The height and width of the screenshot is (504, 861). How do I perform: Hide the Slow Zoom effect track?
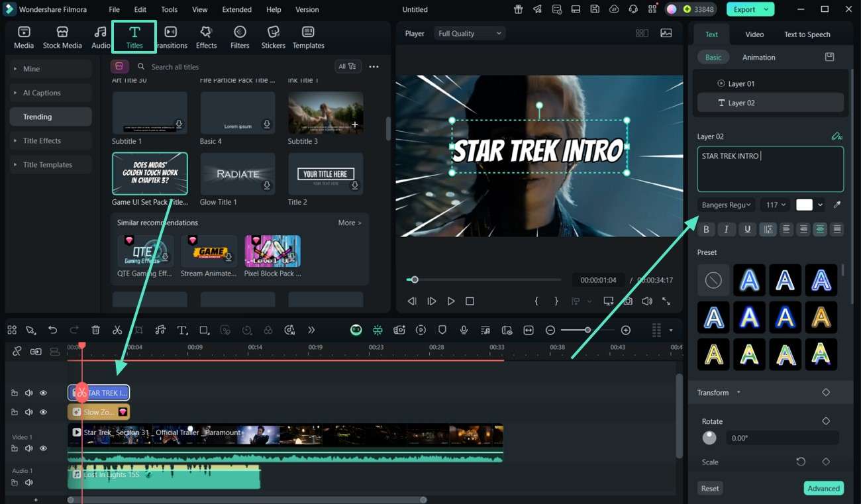[x=43, y=412]
